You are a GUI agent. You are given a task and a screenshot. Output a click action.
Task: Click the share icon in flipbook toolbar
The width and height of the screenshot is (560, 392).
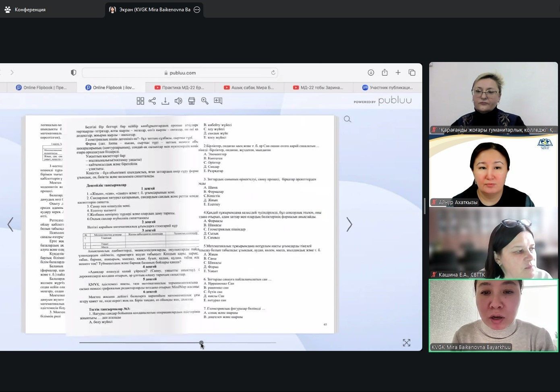click(152, 101)
